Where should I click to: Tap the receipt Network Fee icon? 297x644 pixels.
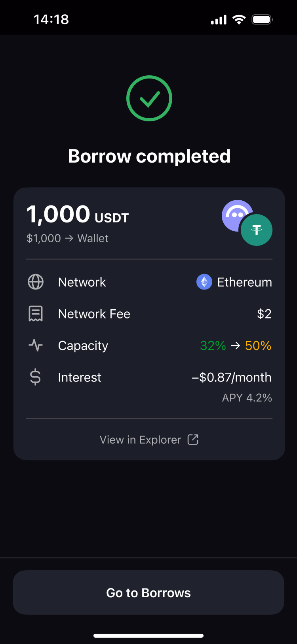(36, 314)
